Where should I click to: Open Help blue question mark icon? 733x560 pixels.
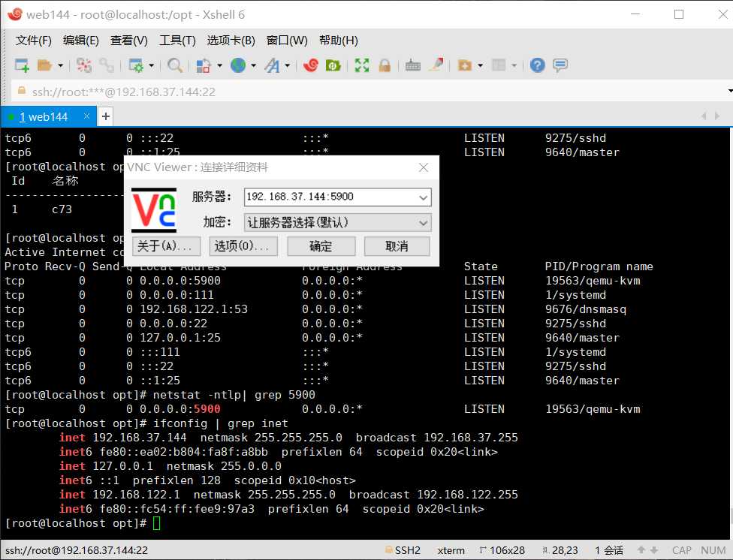(538, 65)
